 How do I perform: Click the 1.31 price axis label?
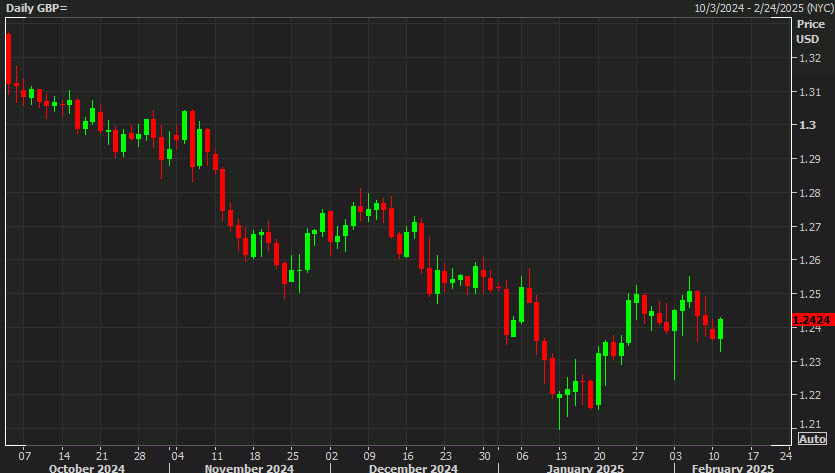tap(809, 92)
